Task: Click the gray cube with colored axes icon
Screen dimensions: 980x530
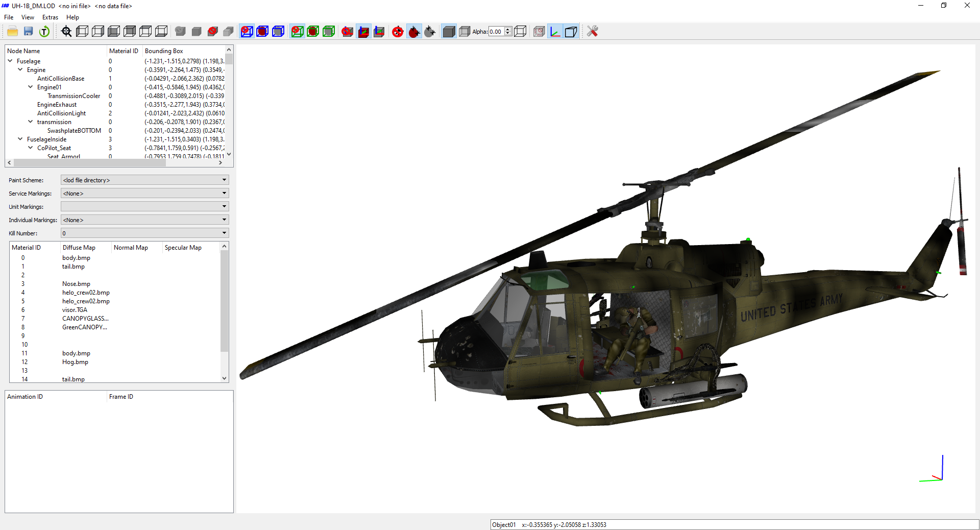Action: click(x=379, y=32)
